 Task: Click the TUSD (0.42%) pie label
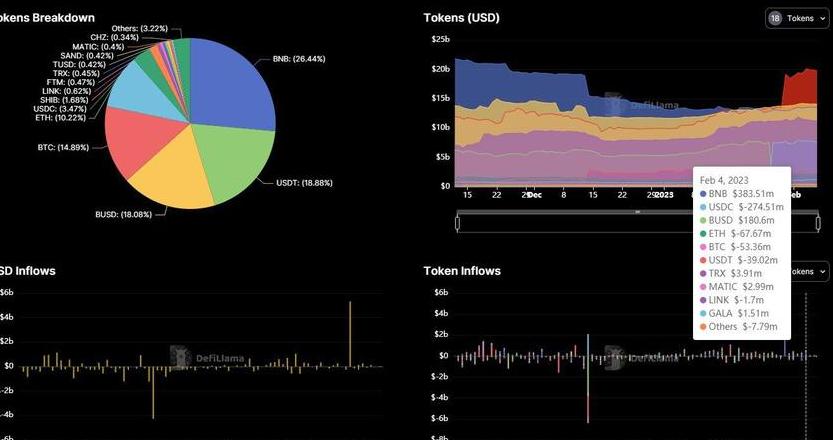pos(79,64)
